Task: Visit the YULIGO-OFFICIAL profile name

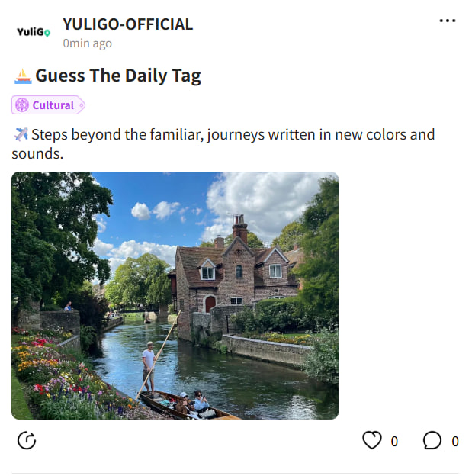Action: pos(128,24)
